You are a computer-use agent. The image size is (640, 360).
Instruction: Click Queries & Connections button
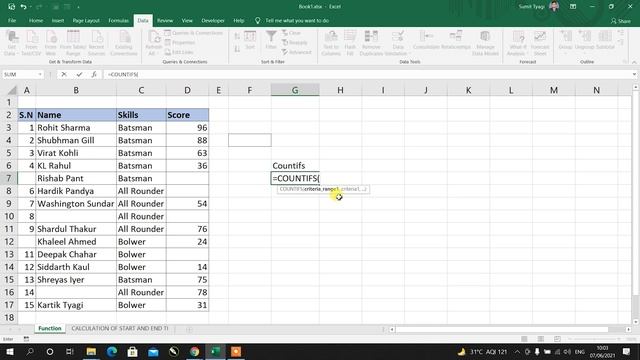pyautogui.click(x=193, y=33)
